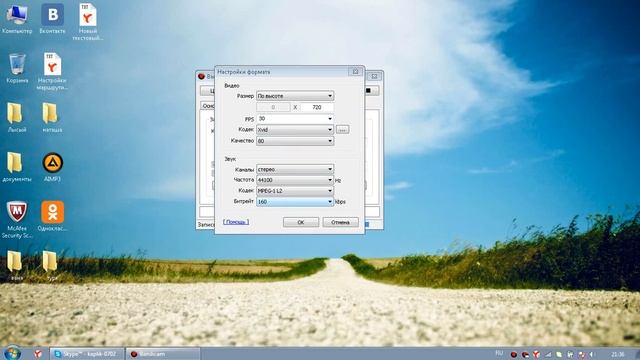Select the Корзина recycle bin icon
Image resolution: width=640 pixels, height=360 pixels.
[17, 68]
